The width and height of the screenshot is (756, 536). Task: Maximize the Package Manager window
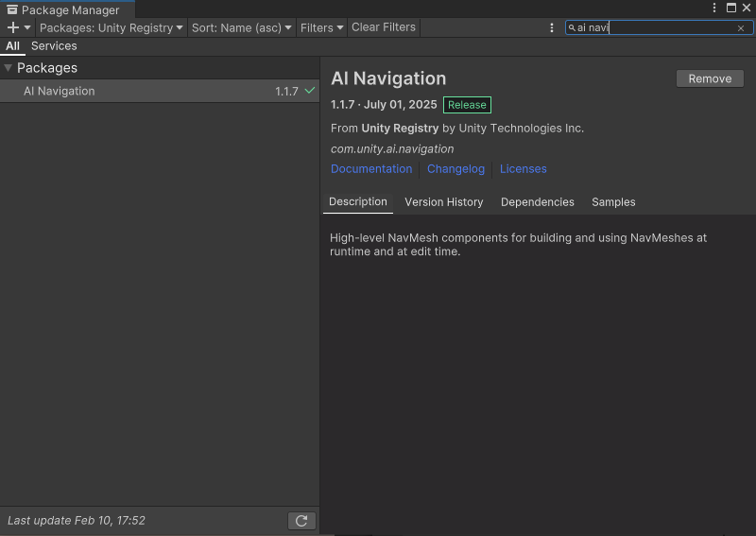(731, 8)
